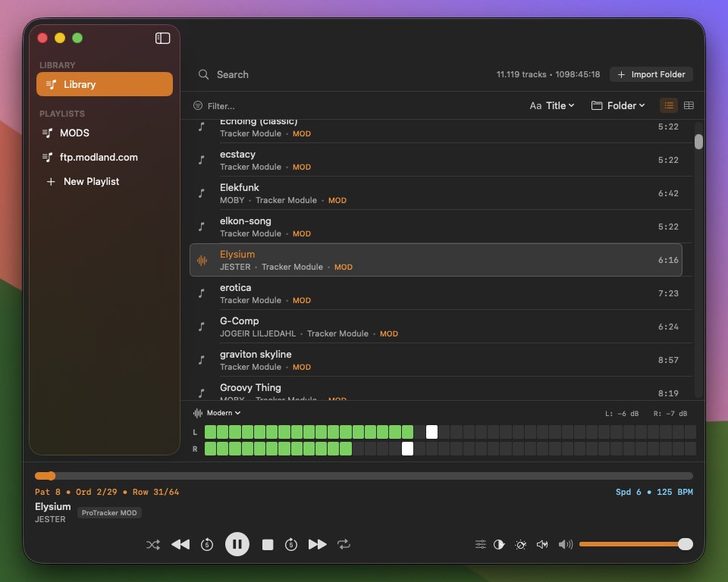Click the search magnifier icon
Screen dimensions: 728x582
click(x=203, y=74)
